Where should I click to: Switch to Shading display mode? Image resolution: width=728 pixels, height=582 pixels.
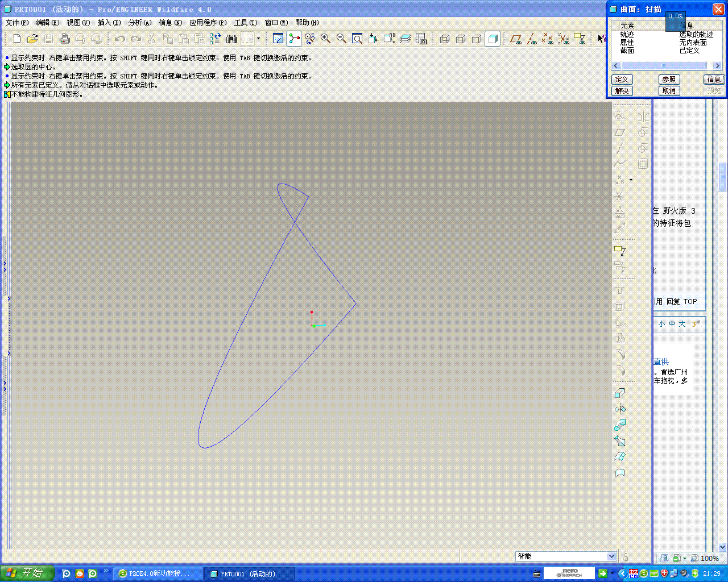[x=493, y=39]
